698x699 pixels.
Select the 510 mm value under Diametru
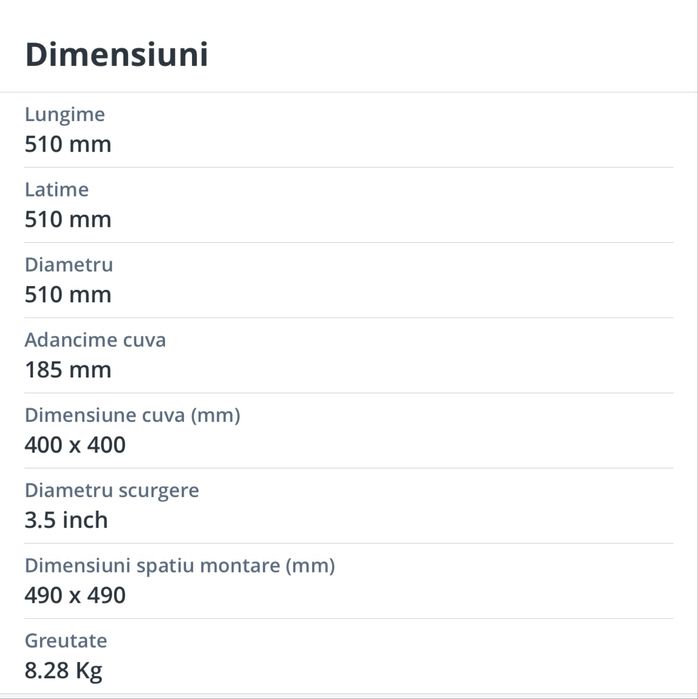click(68, 294)
